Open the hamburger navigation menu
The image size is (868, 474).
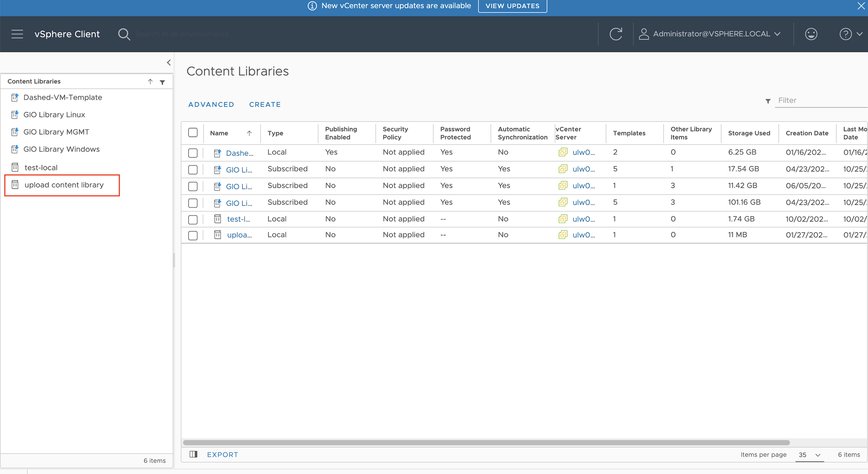point(17,34)
